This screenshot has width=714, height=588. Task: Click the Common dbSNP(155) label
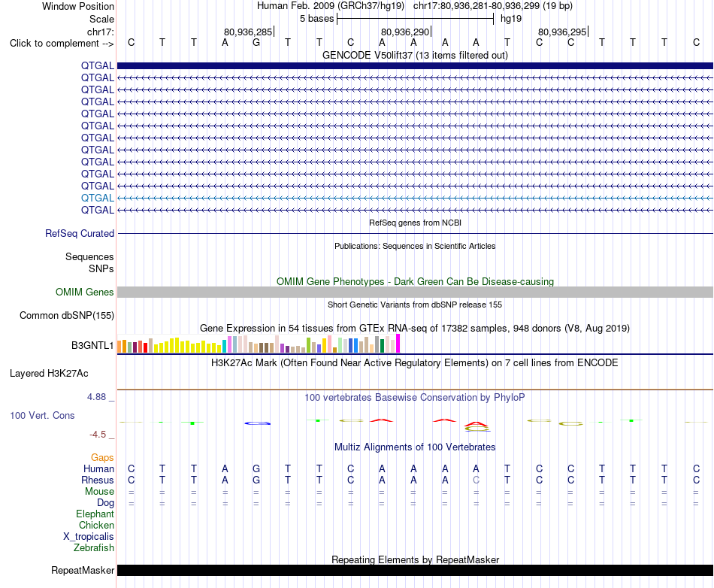pyautogui.click(x=66, y=315)
